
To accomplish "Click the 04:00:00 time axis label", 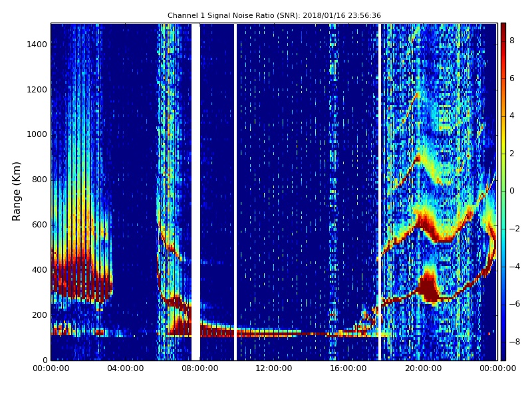I will (x=126, y=368).
